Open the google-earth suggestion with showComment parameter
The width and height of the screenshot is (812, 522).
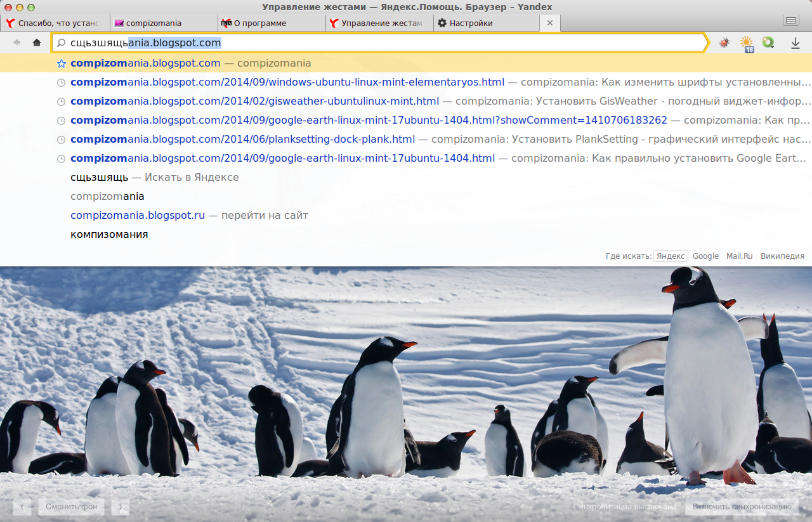(x=406, y=121)
